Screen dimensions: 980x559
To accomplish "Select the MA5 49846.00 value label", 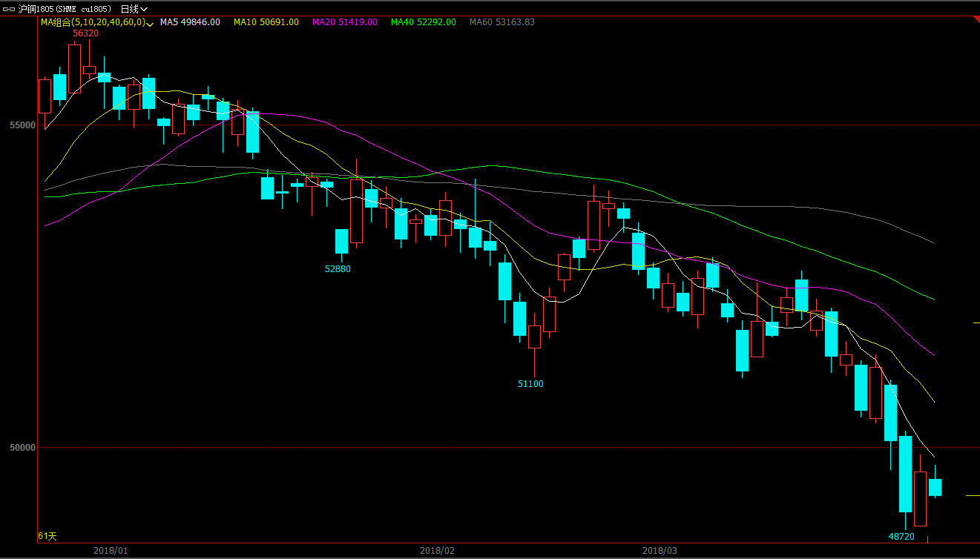I will coord(190,22).
